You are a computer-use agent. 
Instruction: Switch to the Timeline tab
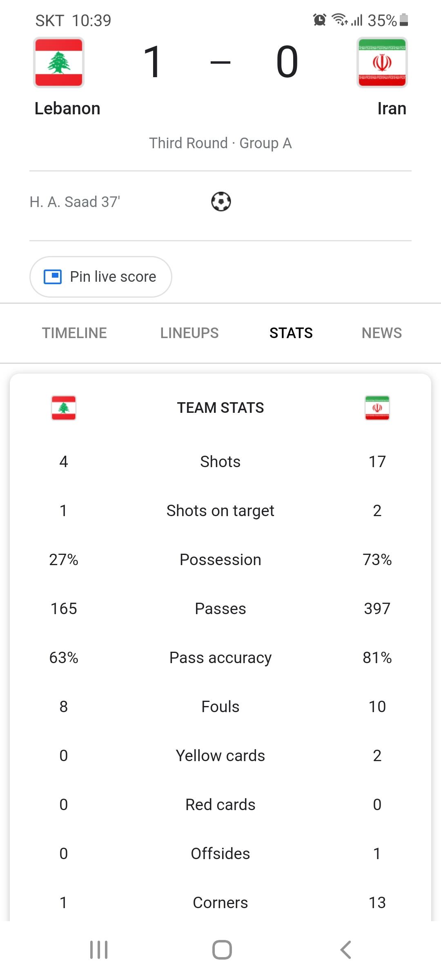point(74,333)
